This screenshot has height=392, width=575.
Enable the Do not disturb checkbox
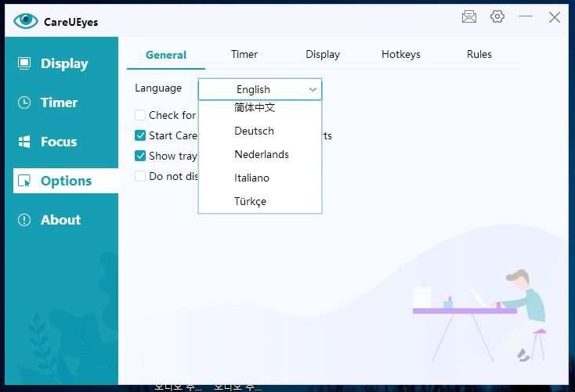[x=140, y=176]
